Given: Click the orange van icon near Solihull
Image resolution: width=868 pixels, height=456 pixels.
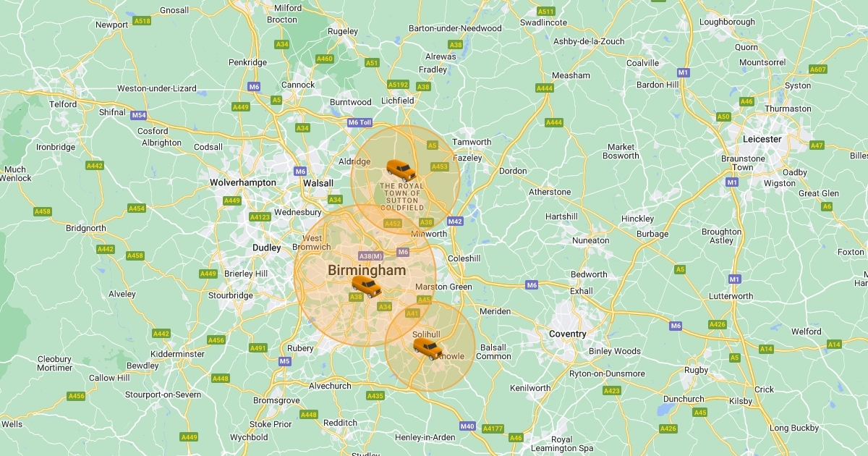Looking at the screenshot, I should coord(427,348).
